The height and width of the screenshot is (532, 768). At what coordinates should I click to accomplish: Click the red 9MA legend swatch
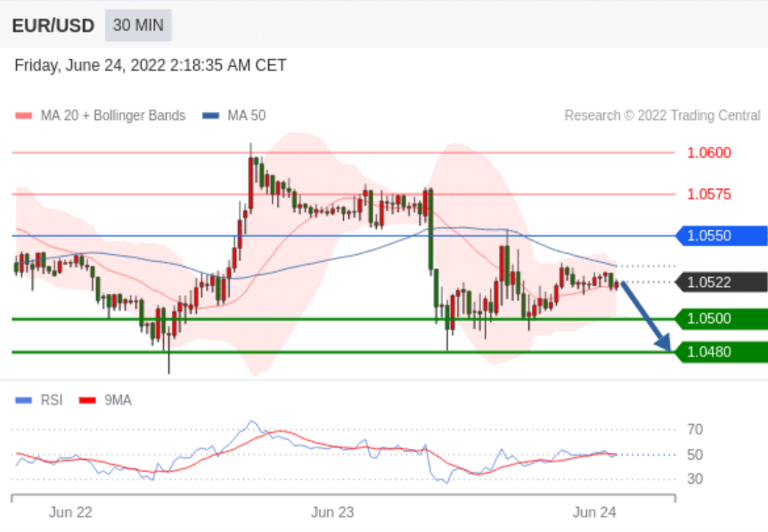[87, 401]
